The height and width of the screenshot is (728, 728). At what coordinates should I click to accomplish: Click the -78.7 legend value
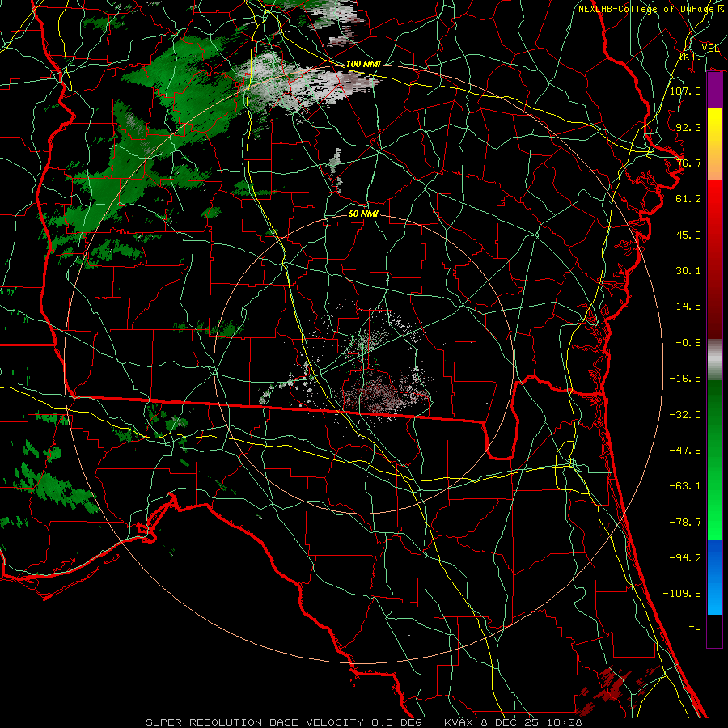pos(685,523)
